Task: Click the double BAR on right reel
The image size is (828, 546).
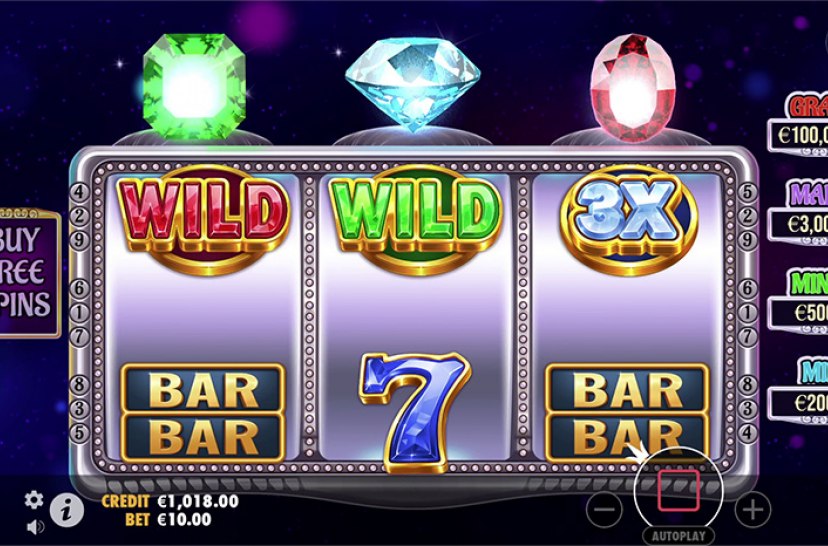Action: click(x=627, y=413)
